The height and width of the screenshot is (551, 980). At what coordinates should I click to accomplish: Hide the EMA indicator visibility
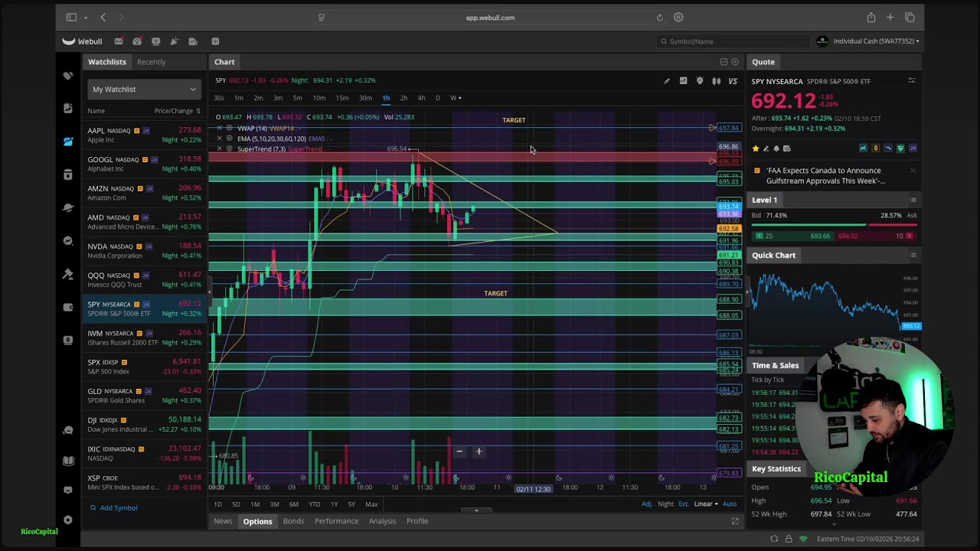point(229,139)
